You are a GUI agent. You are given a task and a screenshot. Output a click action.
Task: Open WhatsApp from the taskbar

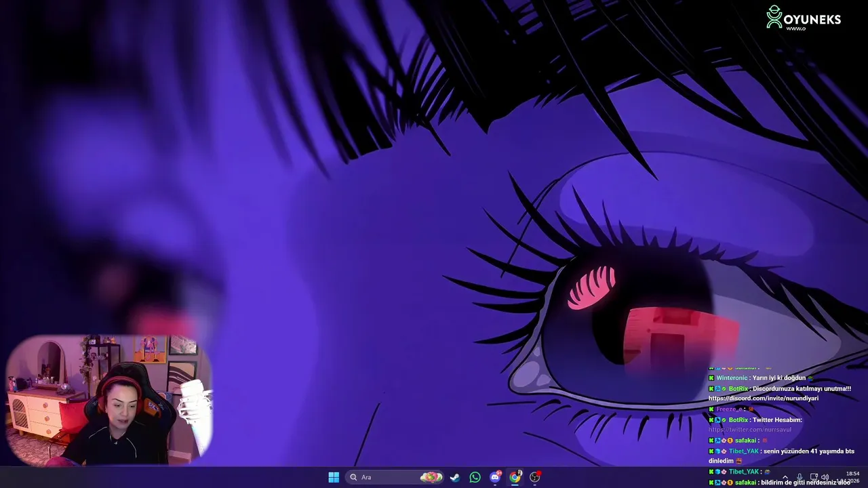click(x=475, y=477)
